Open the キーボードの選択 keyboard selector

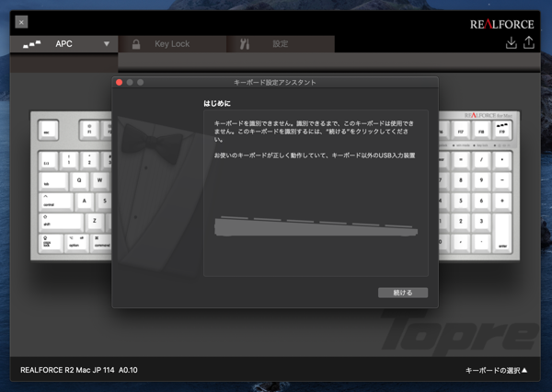pyautogui.click(x=497, y=370)
